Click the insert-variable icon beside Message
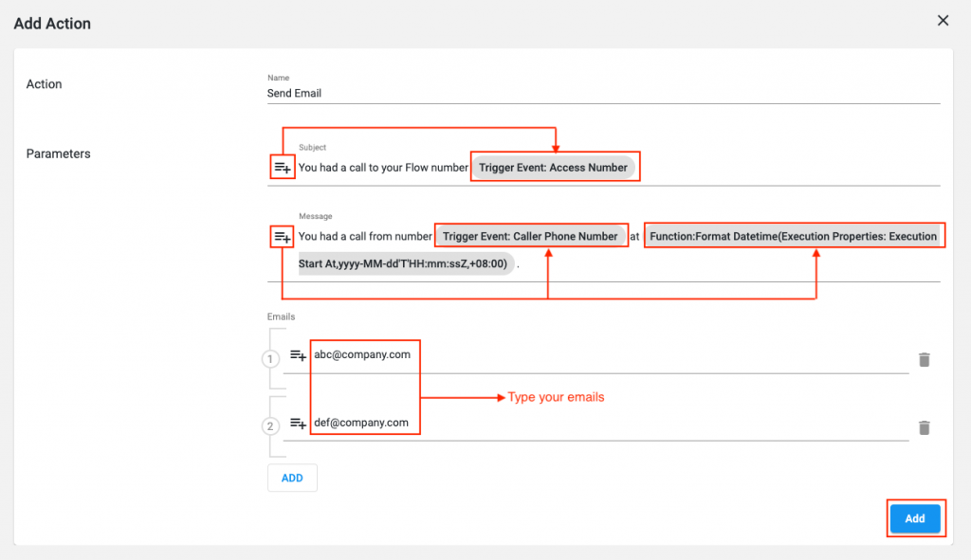The image size is (971, 560). click(x=283, y=236)
